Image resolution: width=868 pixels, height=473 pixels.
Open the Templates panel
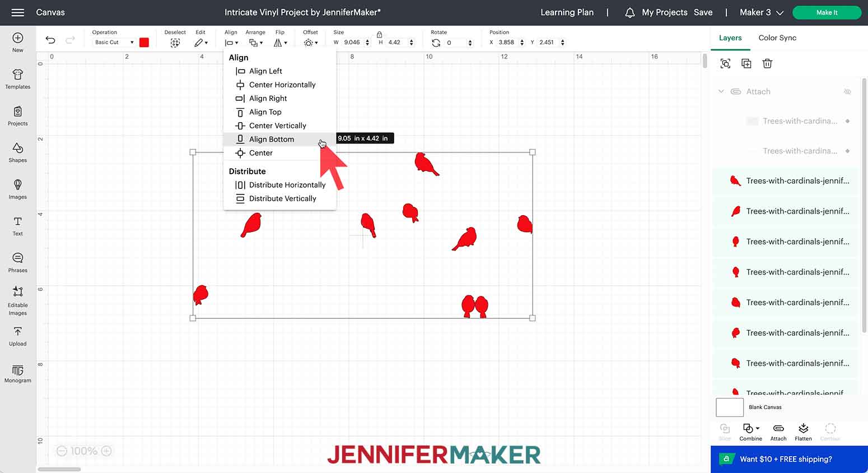tap(18, 79)
